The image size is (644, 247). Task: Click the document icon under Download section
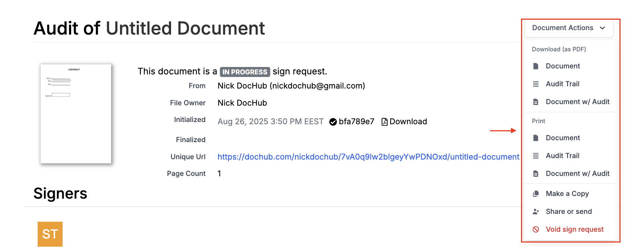pos(536,66)
